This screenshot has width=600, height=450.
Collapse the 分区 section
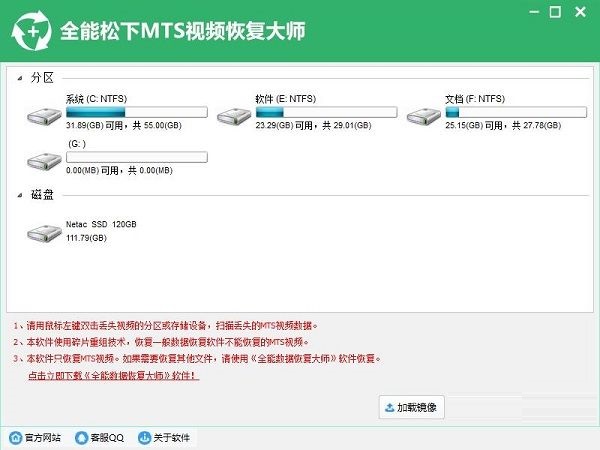click(20, 78)
